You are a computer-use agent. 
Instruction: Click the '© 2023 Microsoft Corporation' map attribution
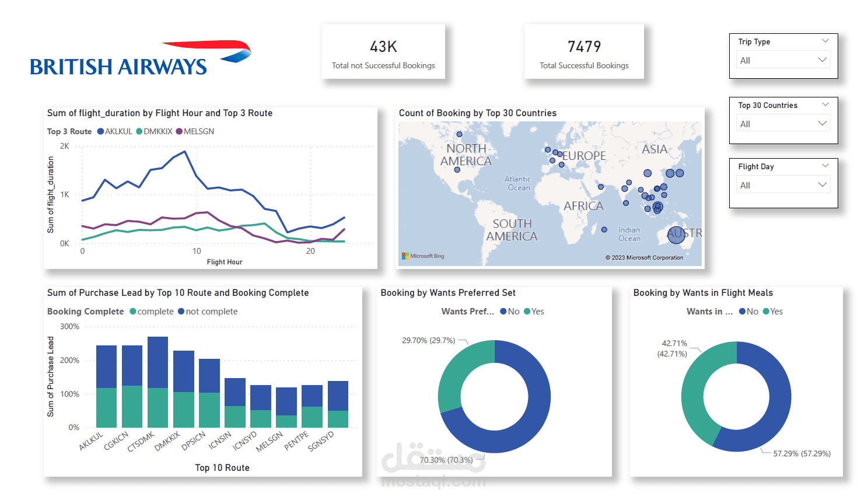click(644, 257)
